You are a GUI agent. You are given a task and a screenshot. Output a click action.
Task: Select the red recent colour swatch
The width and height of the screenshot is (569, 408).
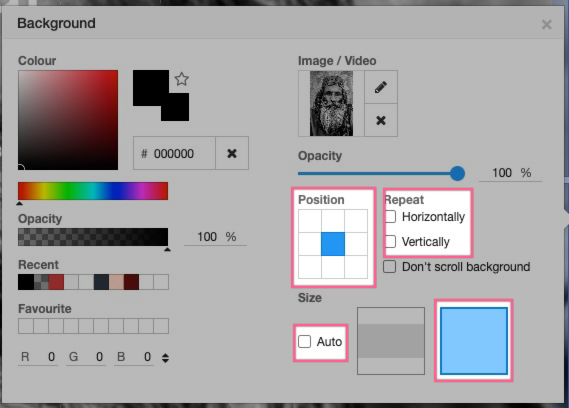(56, 282)
